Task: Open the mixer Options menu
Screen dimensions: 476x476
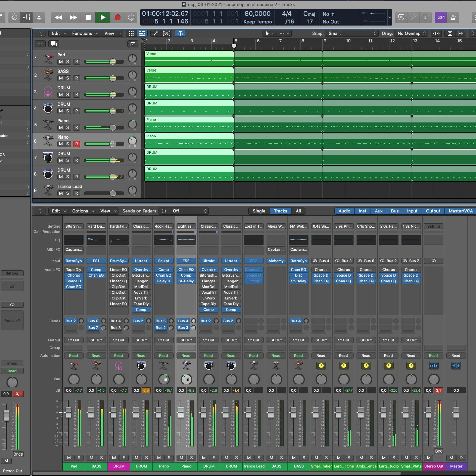Action: pos(83,211)
